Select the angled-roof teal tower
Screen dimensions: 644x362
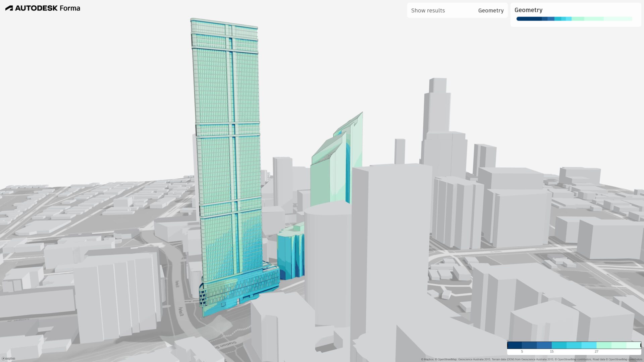pyautogui.click(x=332, y=174)
